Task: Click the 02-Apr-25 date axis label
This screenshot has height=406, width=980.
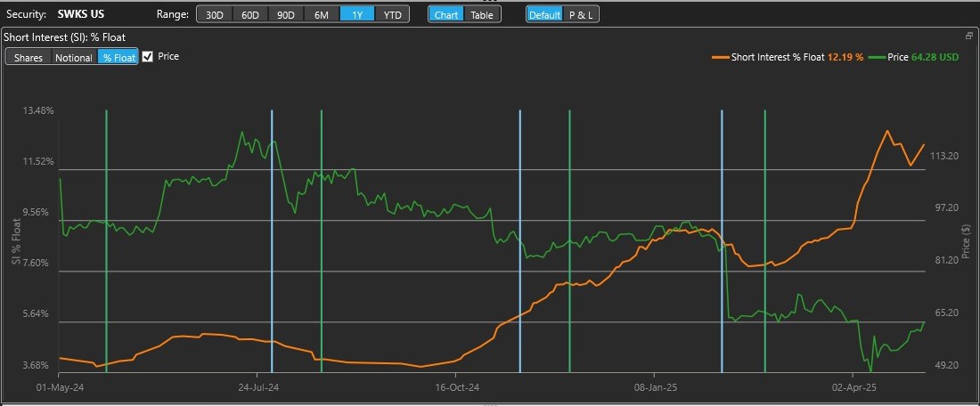Action: (x=853, y=387)
